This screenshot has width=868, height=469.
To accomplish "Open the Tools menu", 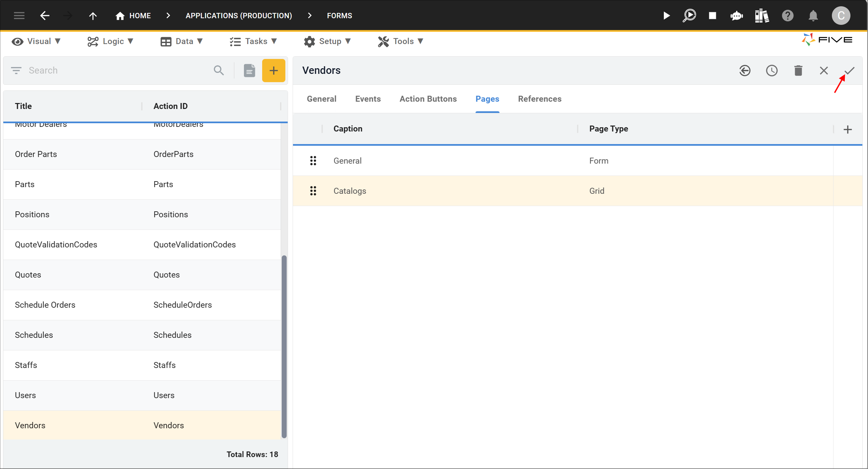I will coord(400,41).
